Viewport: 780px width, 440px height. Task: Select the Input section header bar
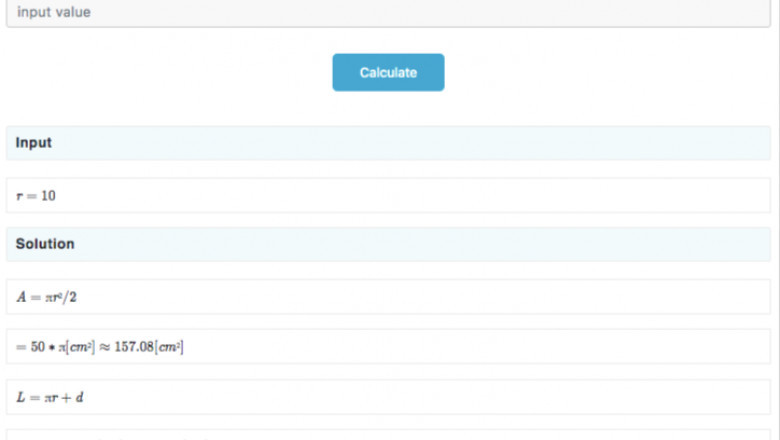pos(389,143)
